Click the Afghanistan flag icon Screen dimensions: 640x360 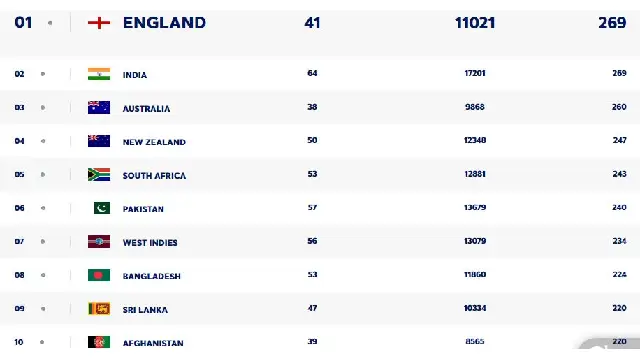pyautogui.click(x=99, y=342)
